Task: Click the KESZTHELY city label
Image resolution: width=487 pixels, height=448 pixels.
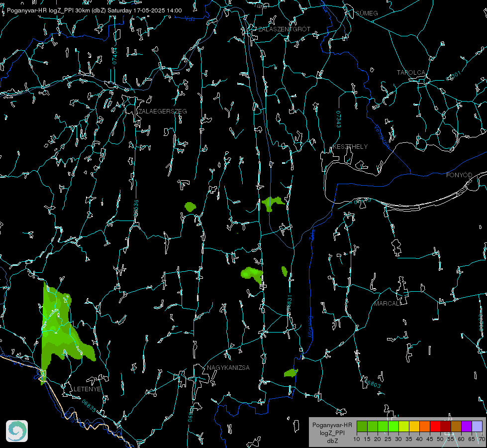Action: click(350, 146)
